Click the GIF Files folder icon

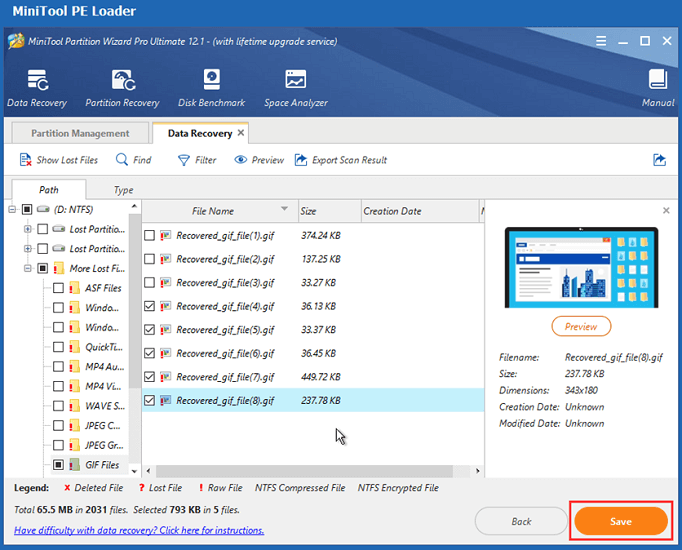point(74,465)
